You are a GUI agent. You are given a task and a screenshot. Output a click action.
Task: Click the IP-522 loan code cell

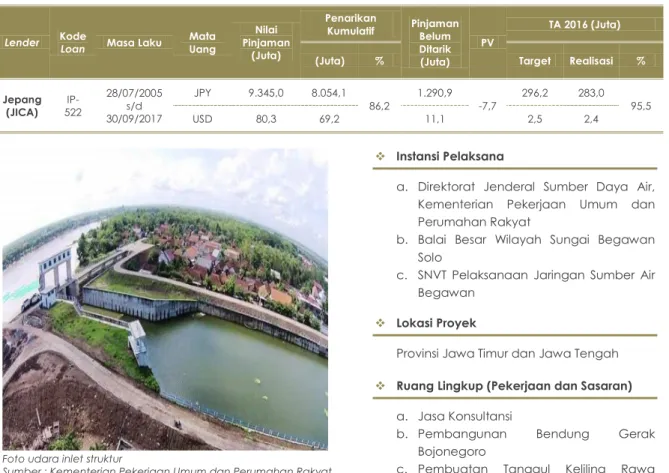point(73,106)
